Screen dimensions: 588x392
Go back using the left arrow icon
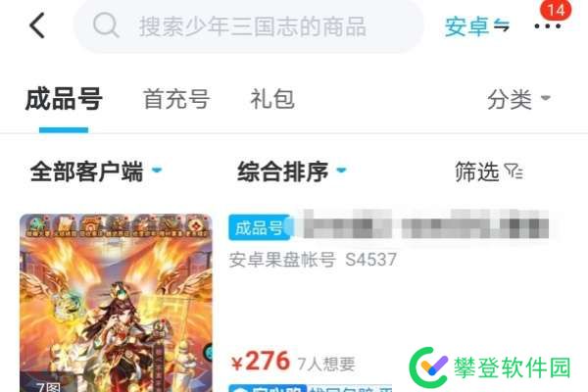coord(37,25)
